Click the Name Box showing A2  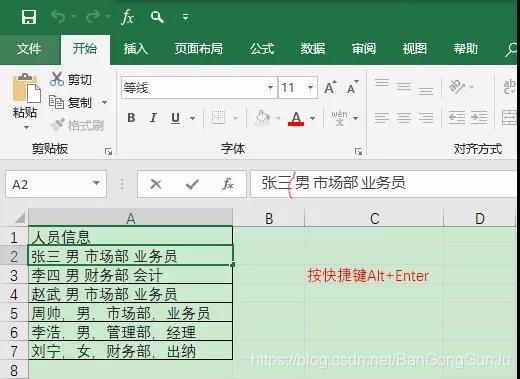pyautogui.click(x=56, y=184)
